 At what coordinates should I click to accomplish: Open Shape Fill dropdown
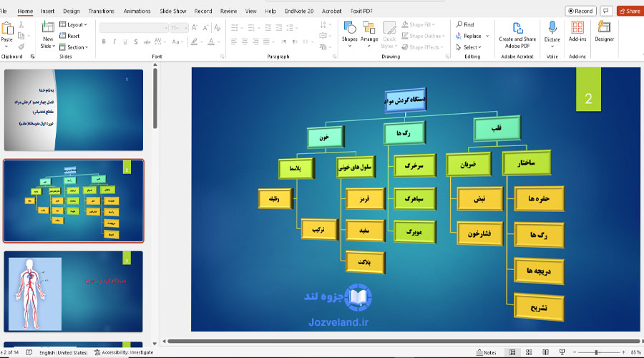pos(418,24)
